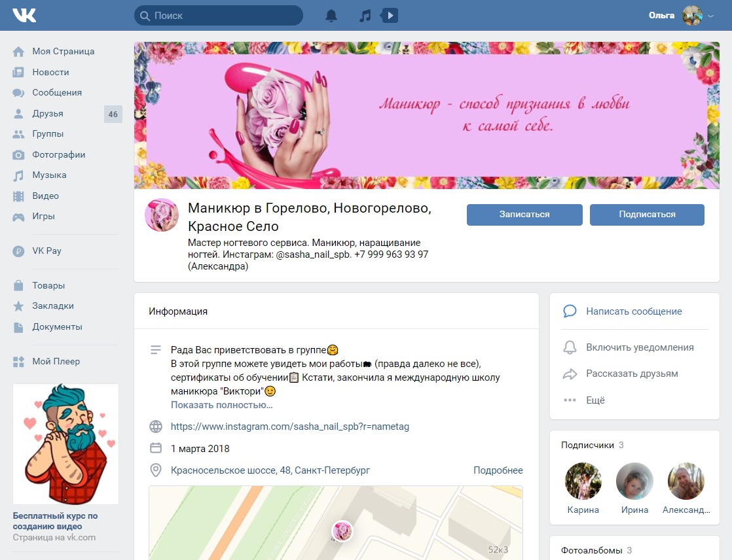This screenshot has height=560, width=732.
Task: Click Подробнее next to the address
Action: (498, 470)
